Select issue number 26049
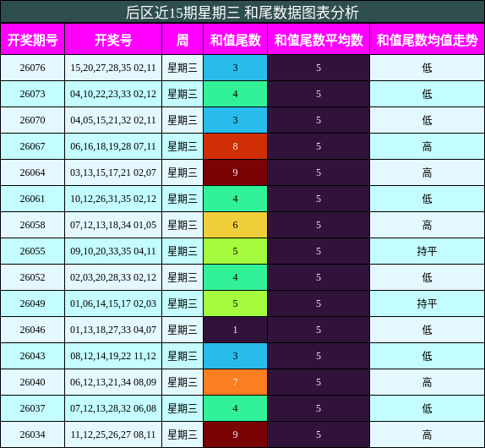This screenshot has height=448, width=485. point(32,303)
